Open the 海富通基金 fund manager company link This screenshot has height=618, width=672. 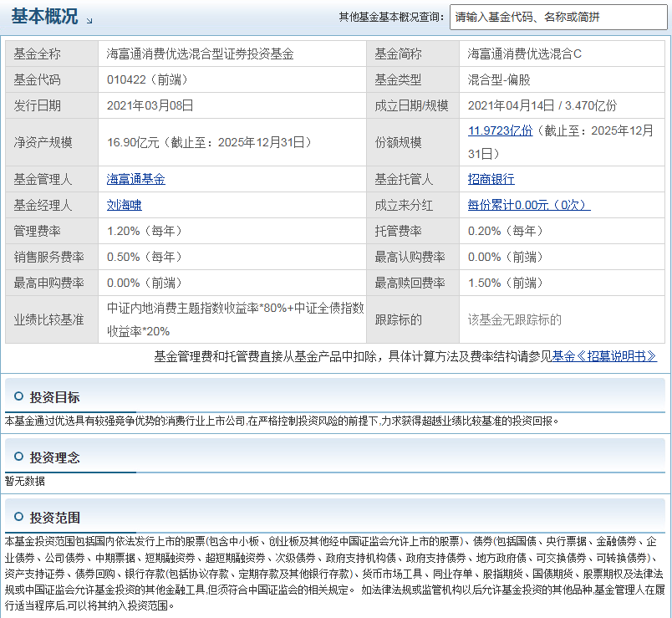(136, 179)
